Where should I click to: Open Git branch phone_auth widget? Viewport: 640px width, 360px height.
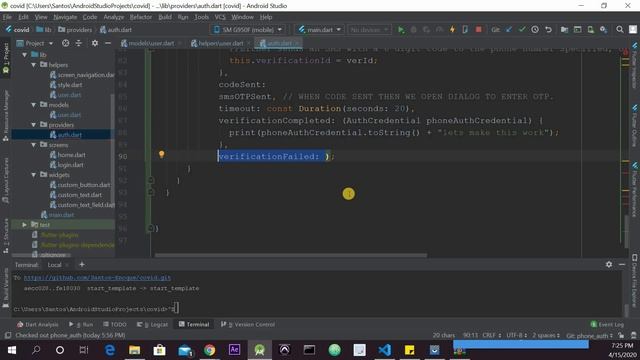[589, 336]
